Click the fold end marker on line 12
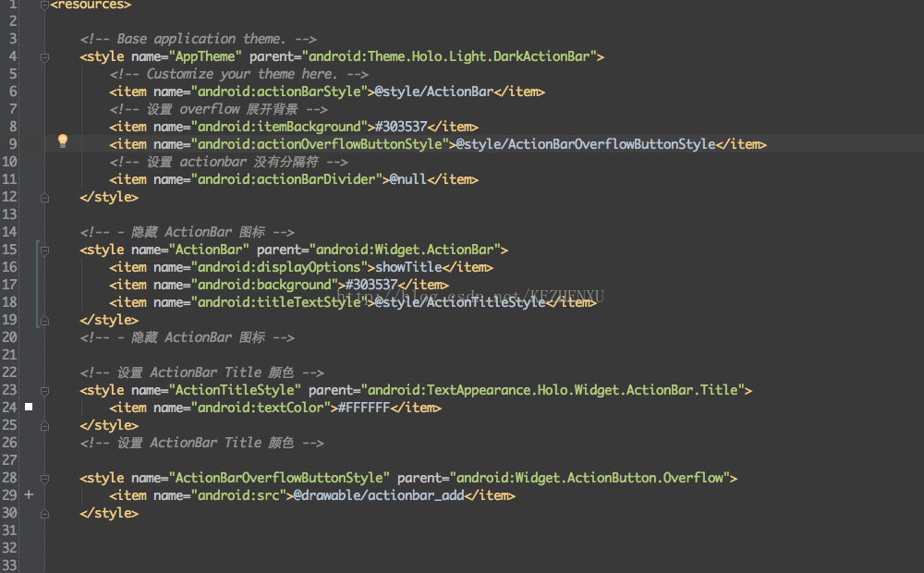This screenshot has height=573, width=924. pyautogui.click(x=44, y=198)
